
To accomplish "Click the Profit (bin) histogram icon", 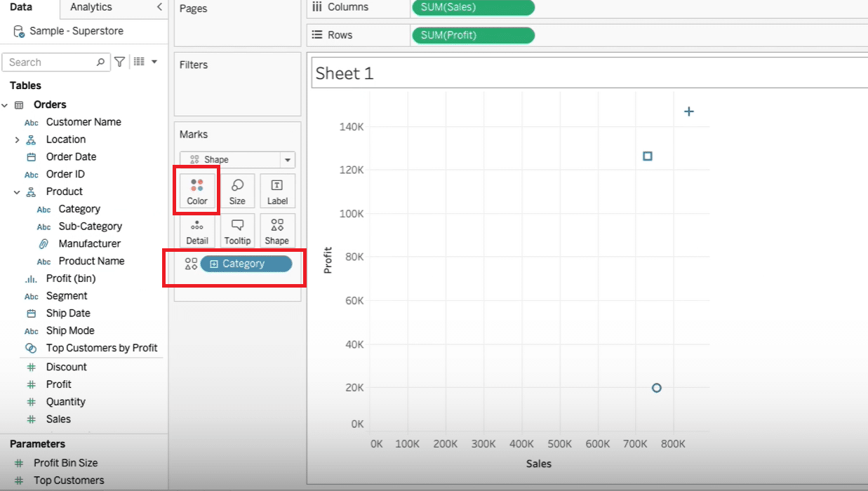I will tap(31, 278).
